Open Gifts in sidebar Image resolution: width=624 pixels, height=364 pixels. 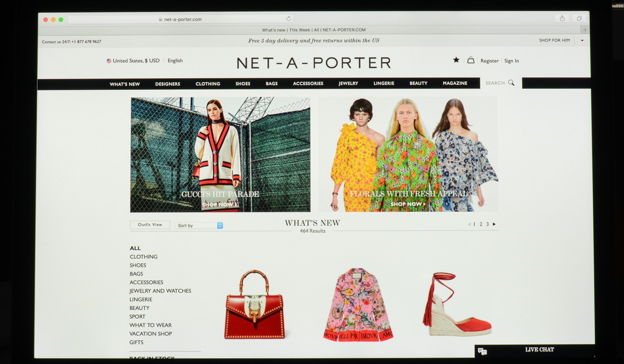(136, 342)
